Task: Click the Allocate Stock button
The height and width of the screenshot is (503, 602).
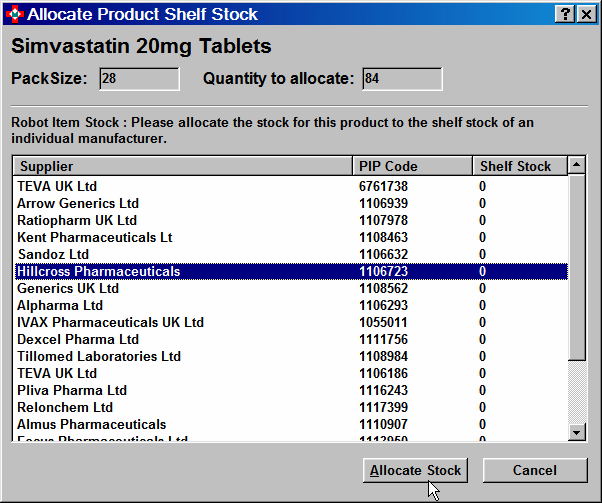Action: pyautogui.click(x=415, y=470)
